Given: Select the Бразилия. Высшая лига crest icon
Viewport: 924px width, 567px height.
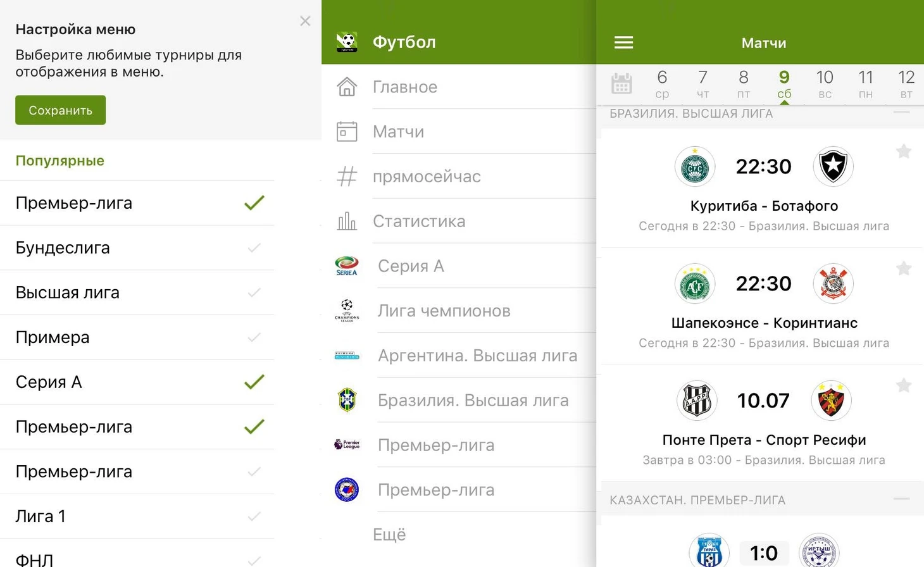Looking at the screenshot, I should (347, 400).
